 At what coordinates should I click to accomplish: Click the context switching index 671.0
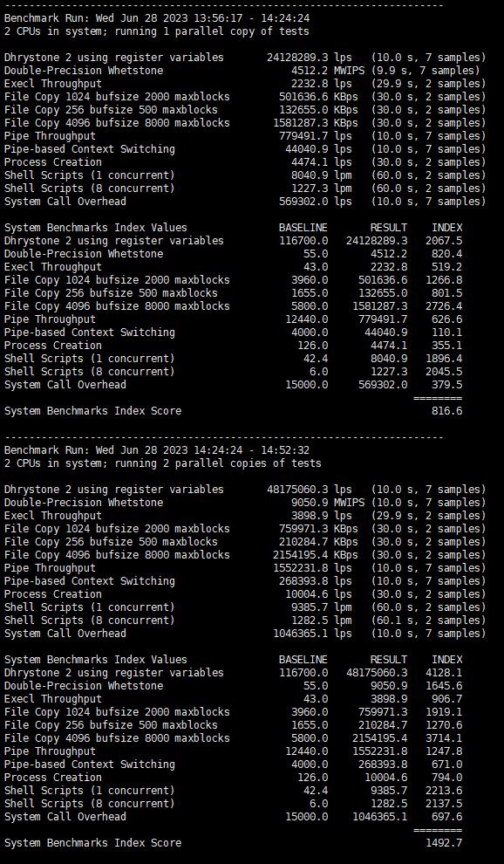[x=446, y=765]
